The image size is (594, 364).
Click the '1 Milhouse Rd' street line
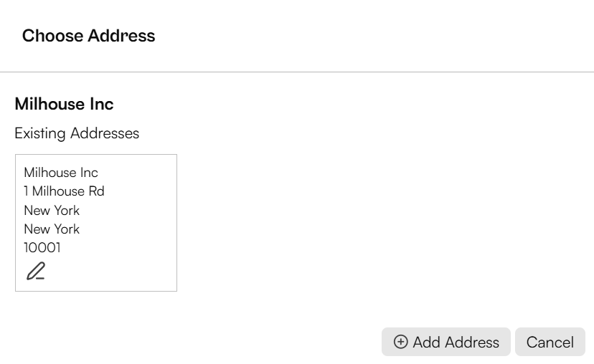pos(64,191)
